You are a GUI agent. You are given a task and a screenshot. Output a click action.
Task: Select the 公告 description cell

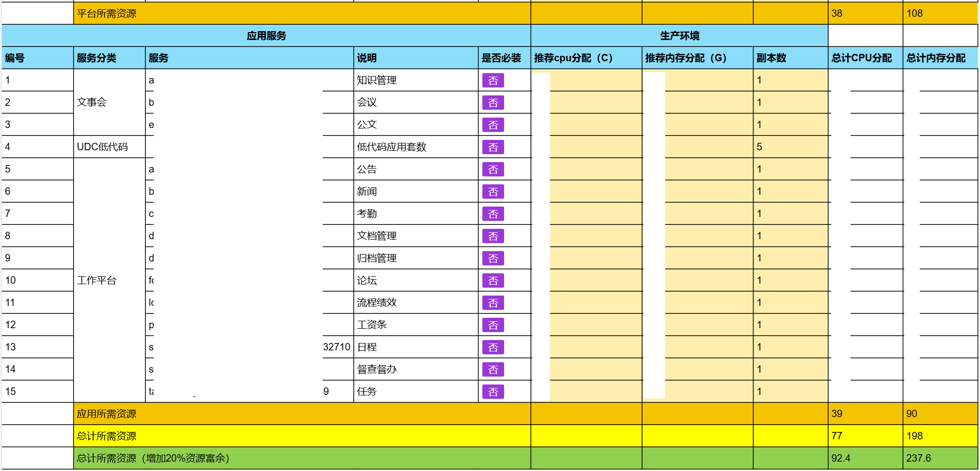pyautogui.click(x=416, y=169)
